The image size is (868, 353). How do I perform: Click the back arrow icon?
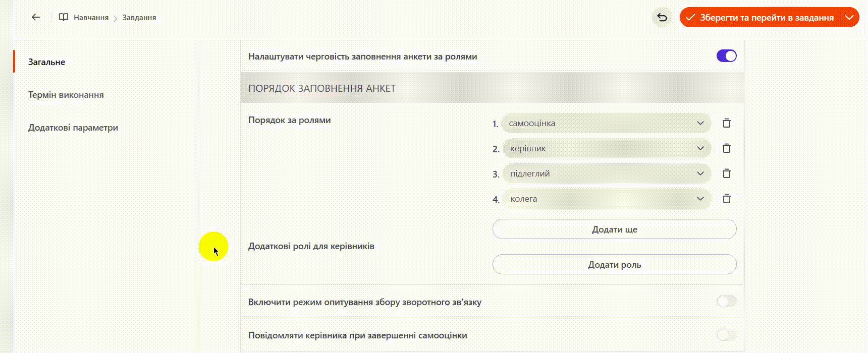click(35, 17)
